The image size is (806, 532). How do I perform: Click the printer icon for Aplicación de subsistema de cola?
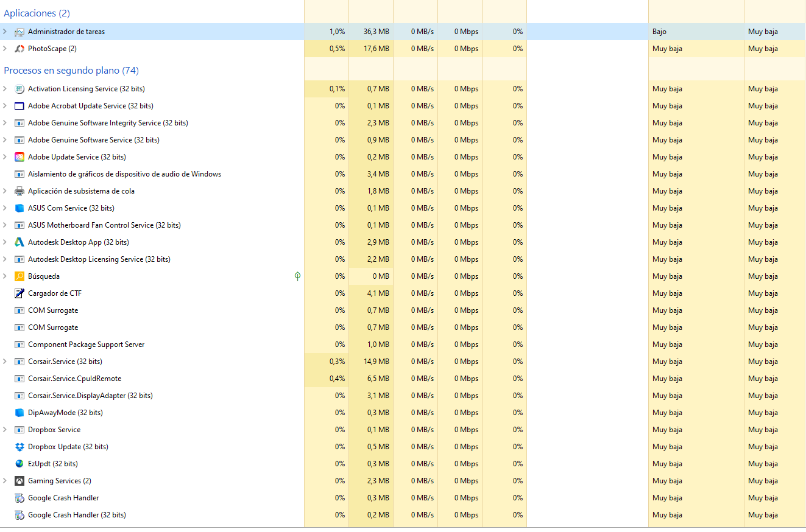(x=19, y=191)
